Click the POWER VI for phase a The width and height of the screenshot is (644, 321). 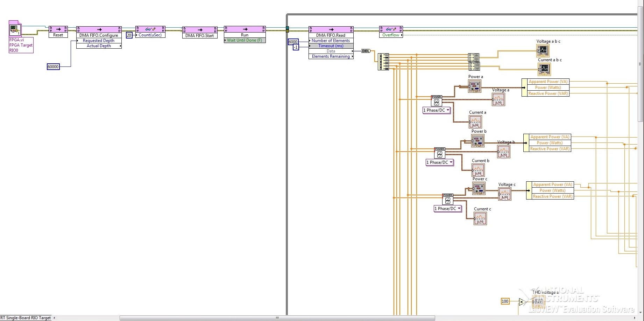[x=437, y=101]
